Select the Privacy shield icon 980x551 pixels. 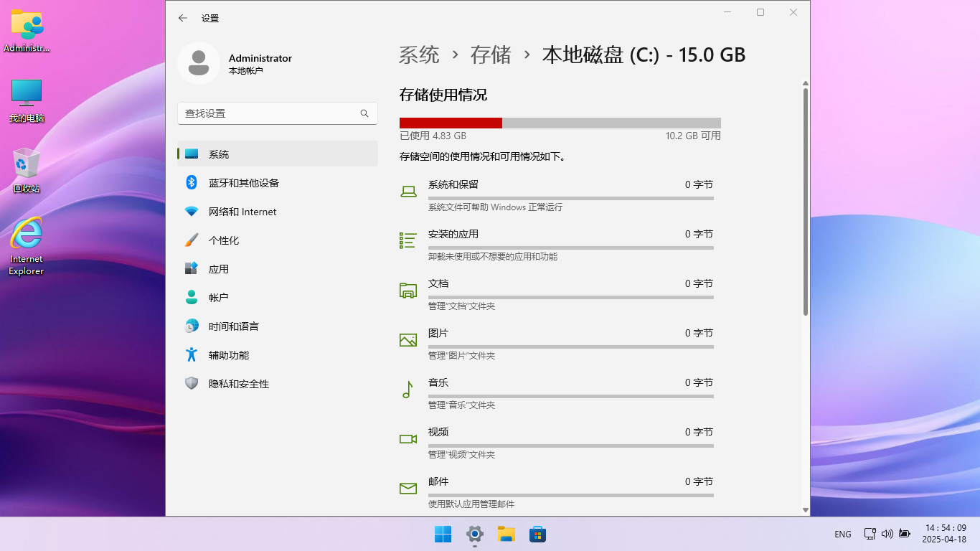pos(192,383)
